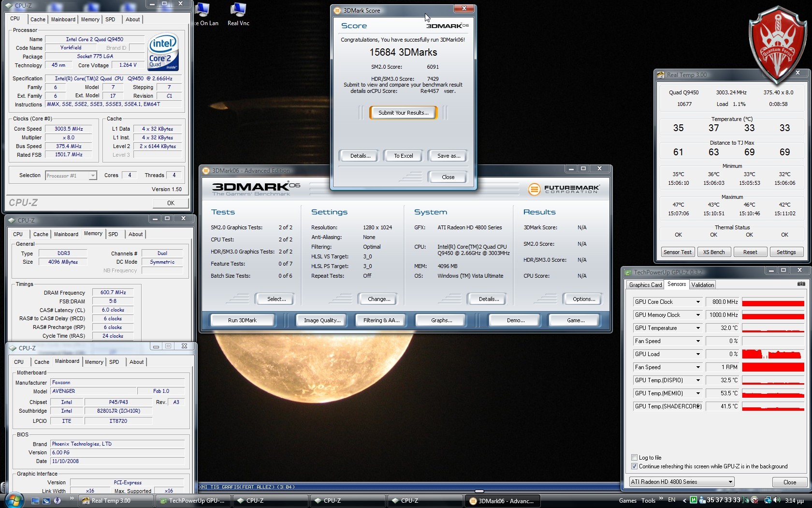
Task: Click Image Quality button in 3DMark06
Action: (322, 320)
